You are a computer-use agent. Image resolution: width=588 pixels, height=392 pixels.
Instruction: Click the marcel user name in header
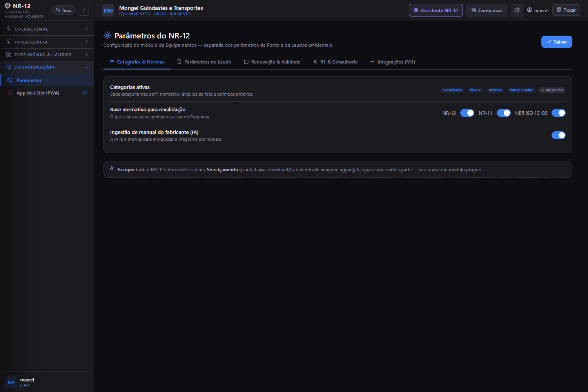click(x=541, y=11)
